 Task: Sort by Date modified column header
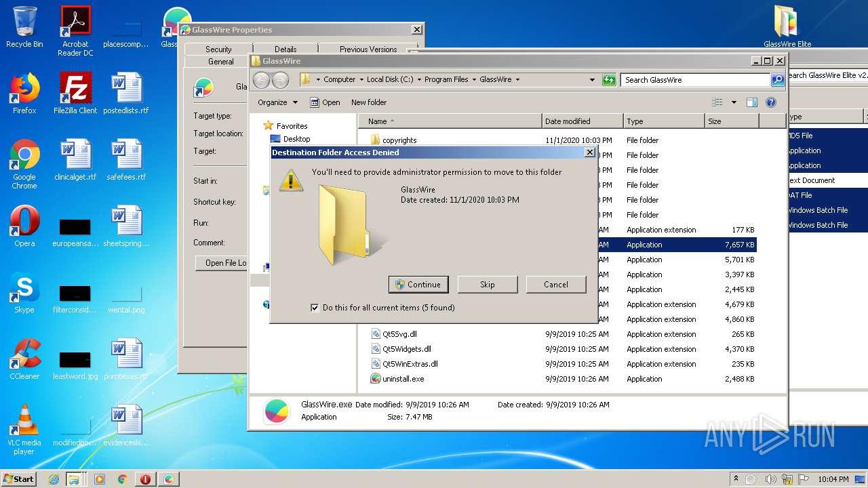point(583,121)
